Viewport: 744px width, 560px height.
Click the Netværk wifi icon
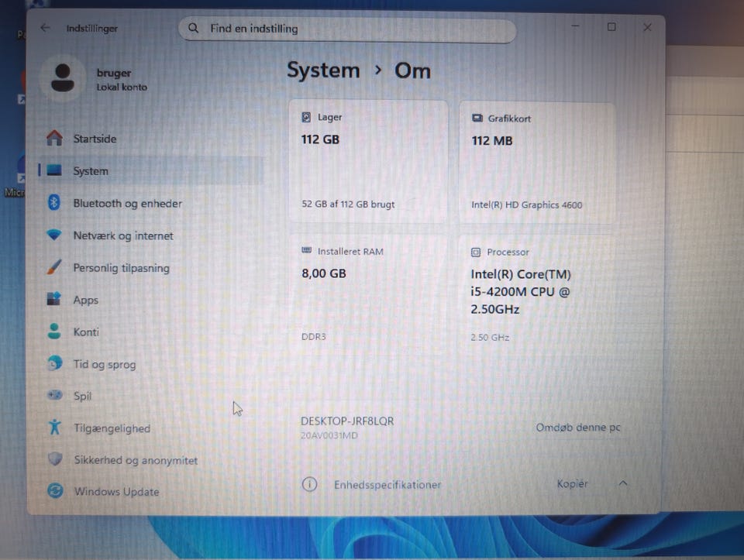[54, 234]
